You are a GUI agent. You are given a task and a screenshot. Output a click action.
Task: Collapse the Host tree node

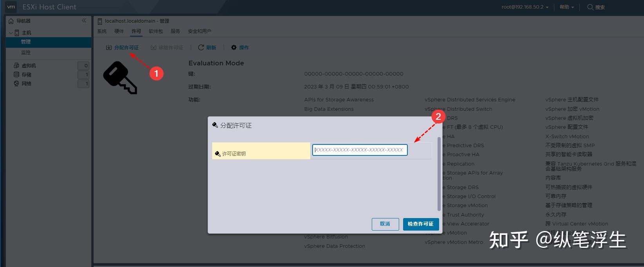point(11,33)
